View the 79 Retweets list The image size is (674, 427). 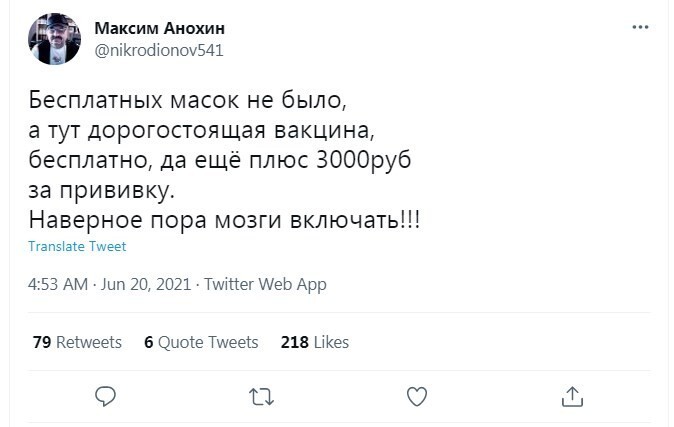[77, 342]
